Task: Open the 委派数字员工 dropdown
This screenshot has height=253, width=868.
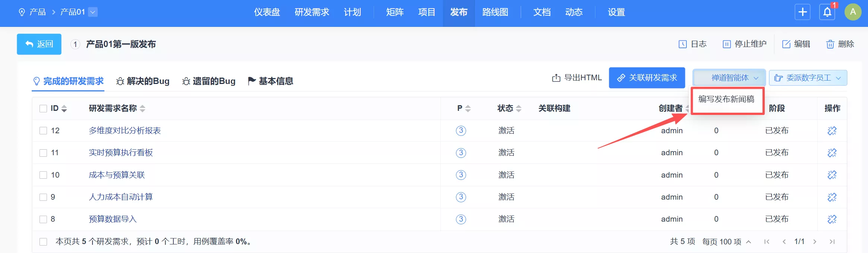Action: pos(808,78)
